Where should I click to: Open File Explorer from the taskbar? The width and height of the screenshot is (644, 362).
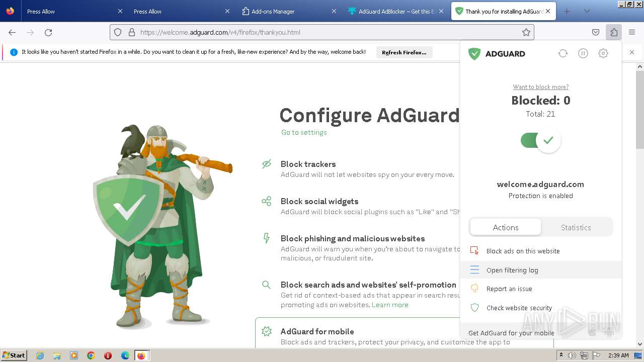pyautogui.click(x=57, y=355)
